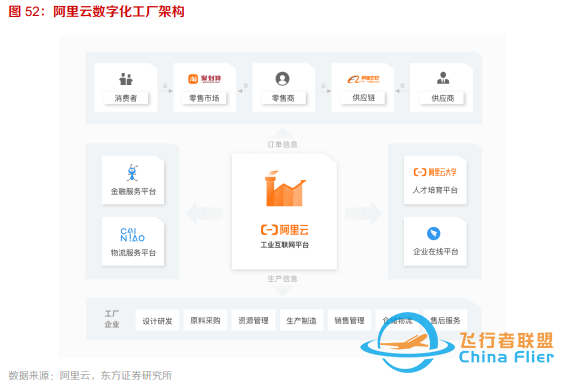The height and width of the screenshot is (383, 561).
Task: Click the orange factory chart icon
Action: point(285,188)
